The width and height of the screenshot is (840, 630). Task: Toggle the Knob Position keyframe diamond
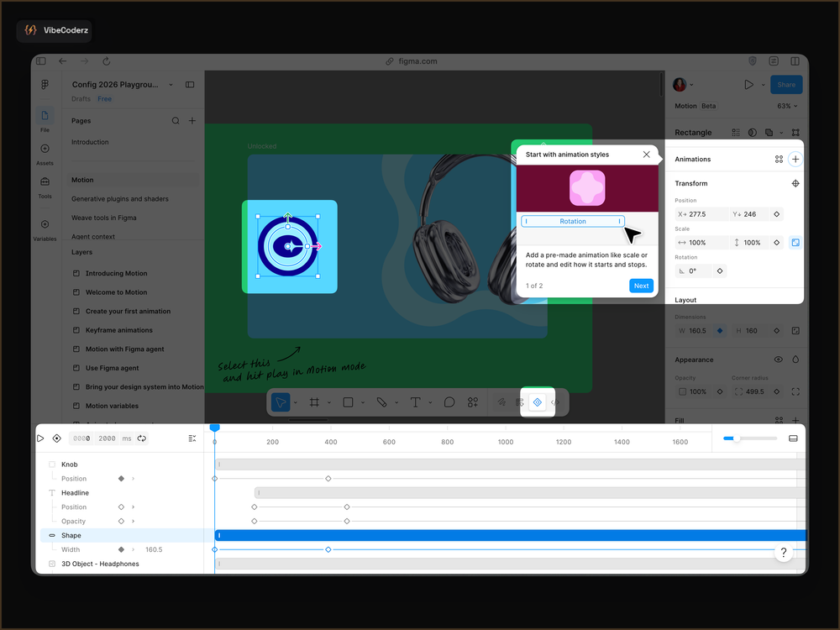(x=121, y=479)
